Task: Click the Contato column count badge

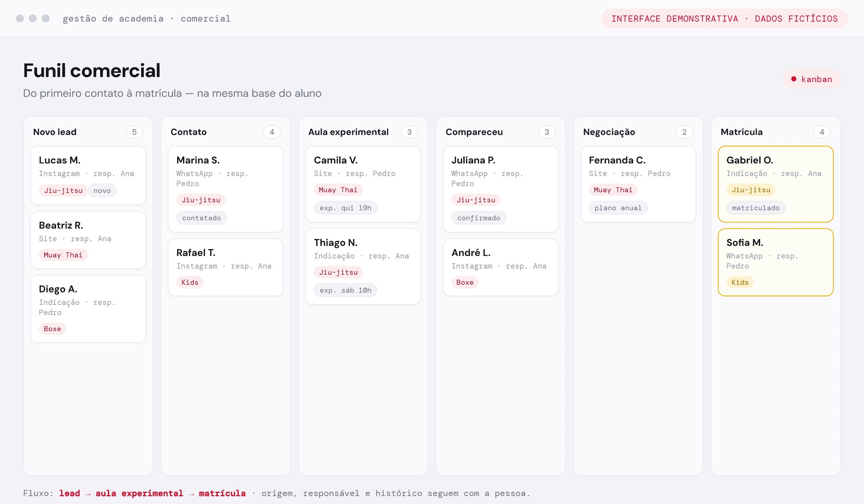Action: [272, 132]
